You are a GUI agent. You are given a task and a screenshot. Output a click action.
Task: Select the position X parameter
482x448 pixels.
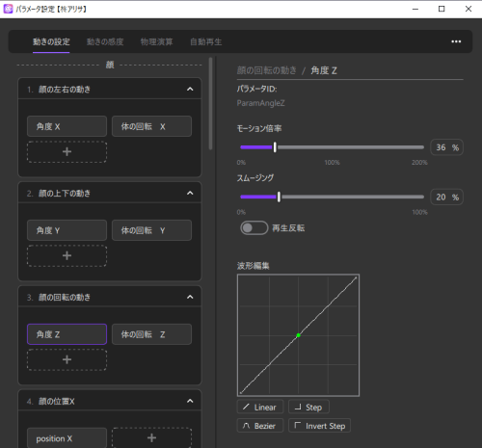click(x=67, y=438)
